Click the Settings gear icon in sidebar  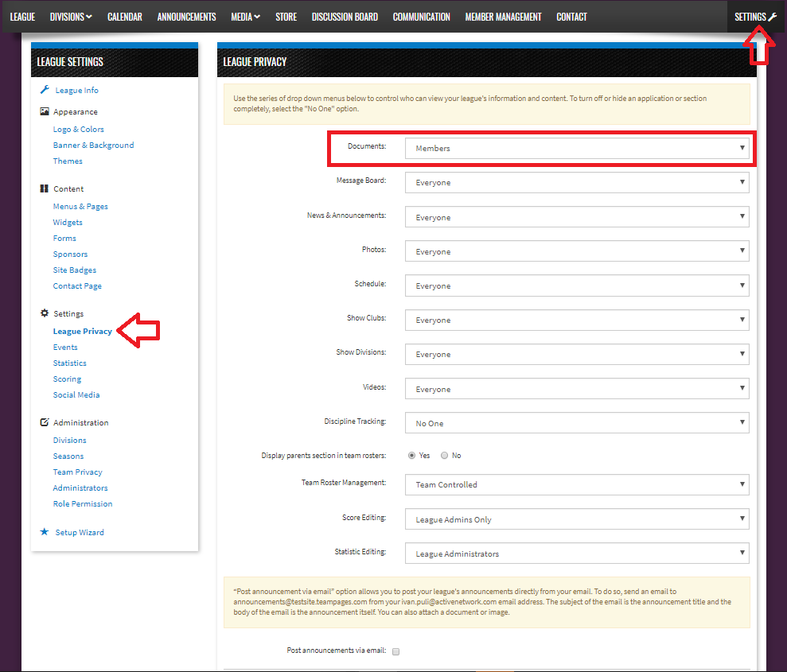point(45,313)
